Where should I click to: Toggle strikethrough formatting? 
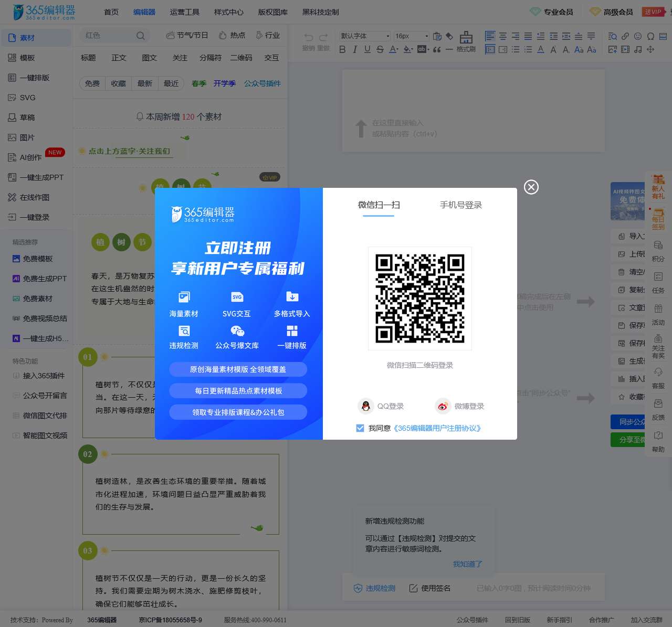pyautogui.click(x=380, y=49)
